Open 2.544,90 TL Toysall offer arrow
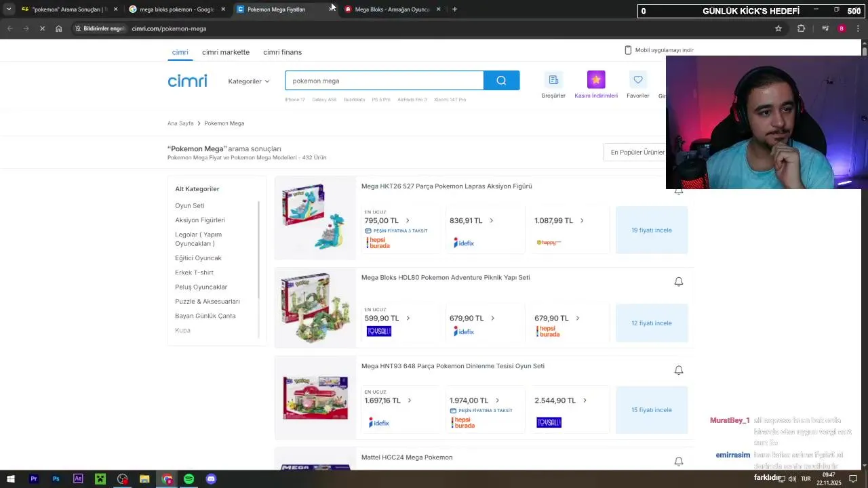The height and width of the screenshot is (488, 868). point(585,401)
